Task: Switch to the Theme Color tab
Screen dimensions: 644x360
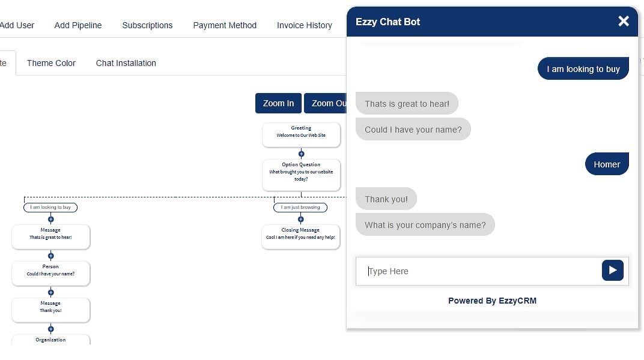Action: pyautogui.click(x=50, y=63)
